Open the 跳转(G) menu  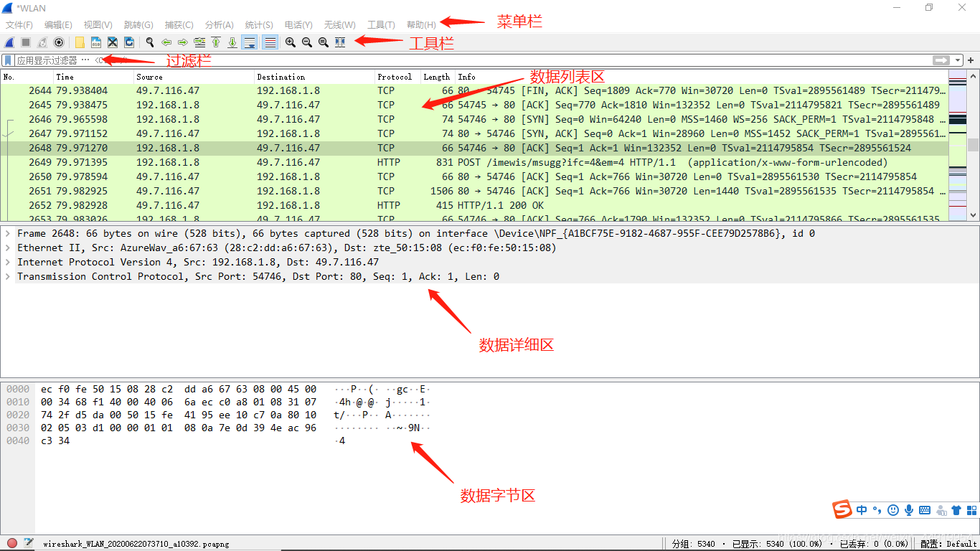pos(138,25)
